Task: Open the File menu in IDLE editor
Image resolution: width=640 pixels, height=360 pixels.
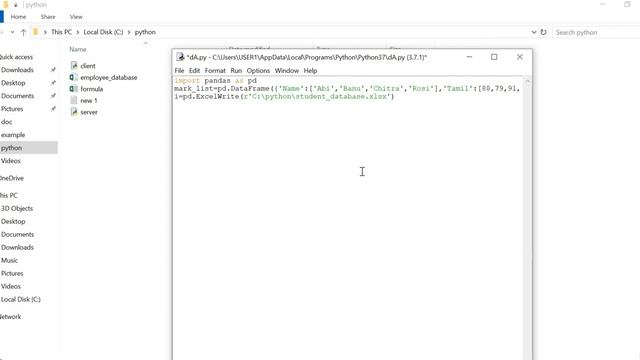Action: point(179,71)
